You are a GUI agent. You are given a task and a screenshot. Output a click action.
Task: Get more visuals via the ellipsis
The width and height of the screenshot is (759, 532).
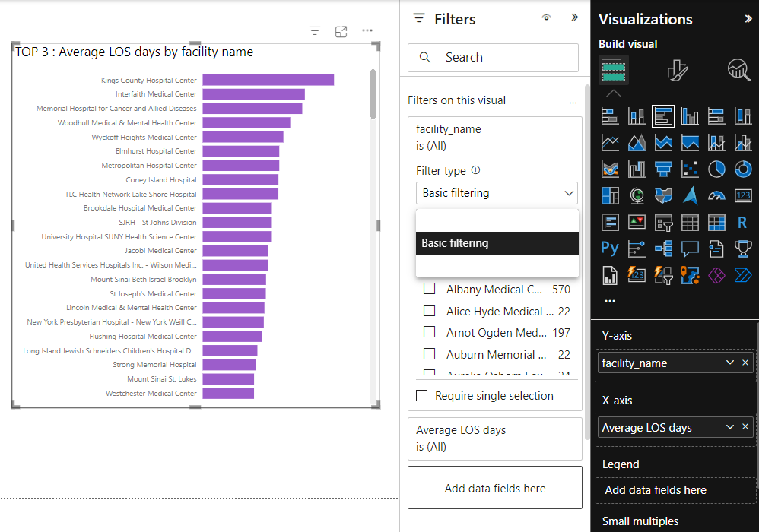point(609,301)
